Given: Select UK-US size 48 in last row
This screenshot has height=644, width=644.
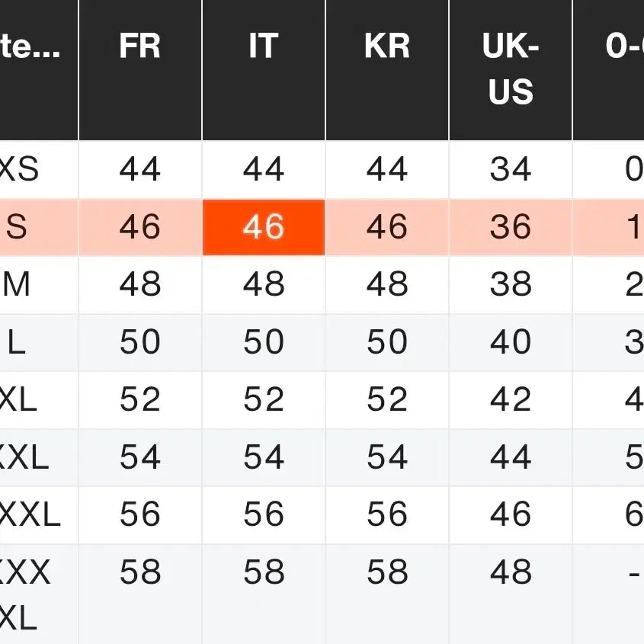Looking at the screenshot, I should click(x=511, y=572).
